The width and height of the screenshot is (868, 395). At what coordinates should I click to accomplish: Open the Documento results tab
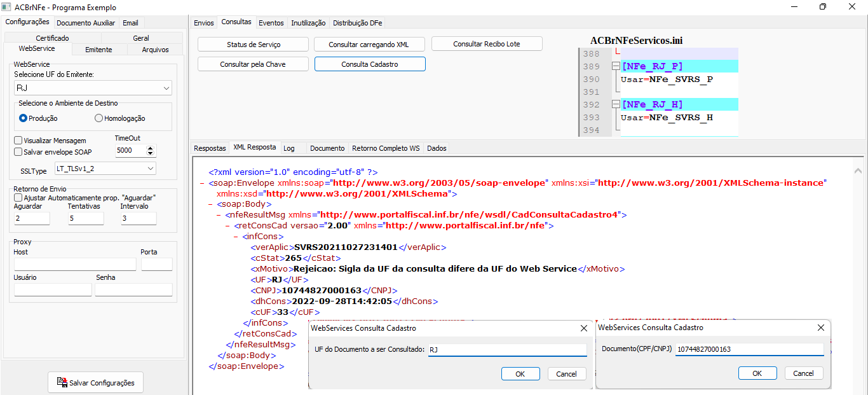click(327, 148)
